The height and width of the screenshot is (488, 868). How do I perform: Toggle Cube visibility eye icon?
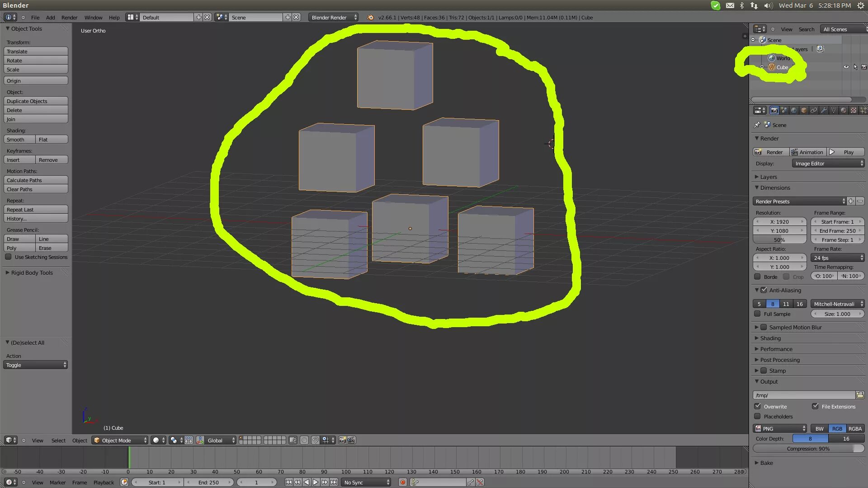tap(846, 67)
